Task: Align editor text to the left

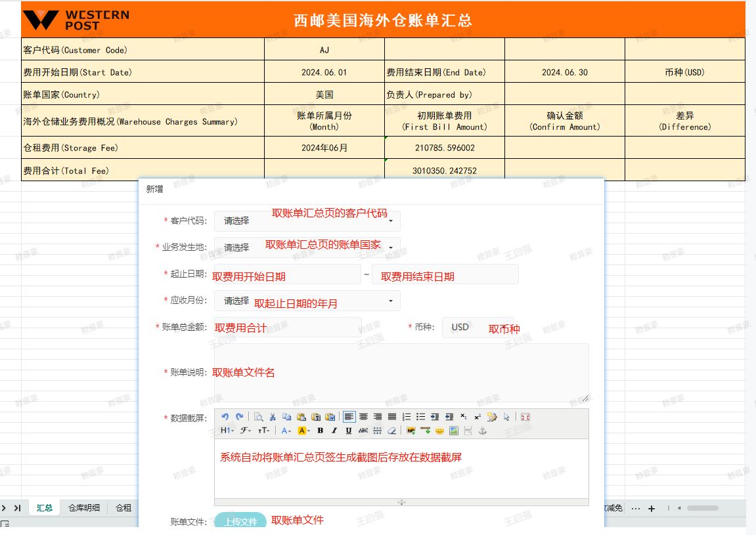Action: pyautogui.click(x=349, y=417)
